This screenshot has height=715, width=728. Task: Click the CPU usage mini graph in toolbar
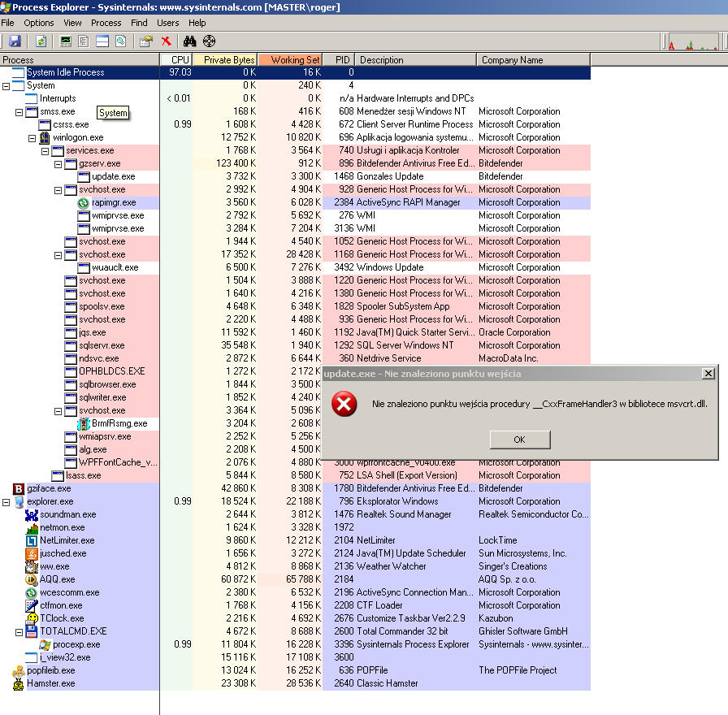[x=693, y=41]
